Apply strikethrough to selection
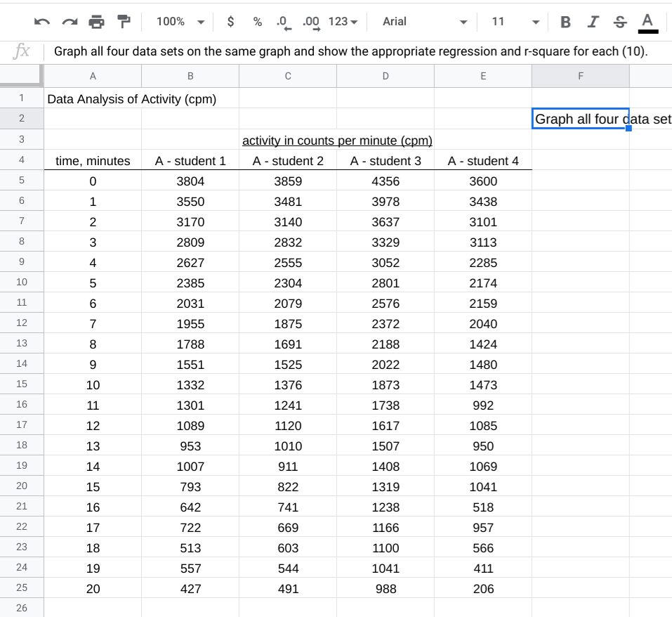Image resolution: width=672 pixels, height=617 pixels. pyautogui.click(x=619, y=22)
